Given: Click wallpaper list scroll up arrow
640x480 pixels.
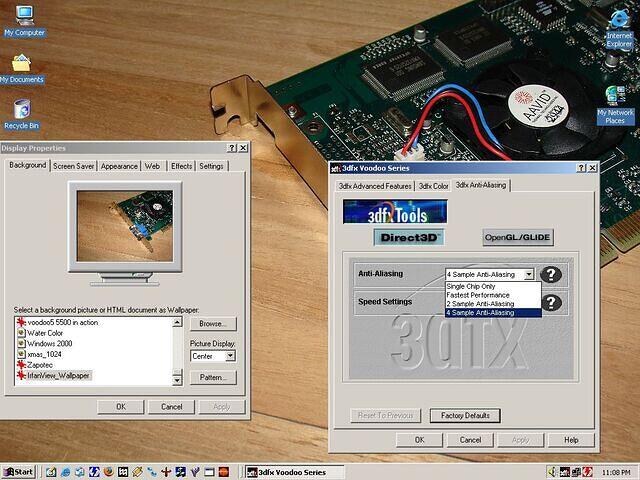Looking at the screenshot, I should point(177,322).
